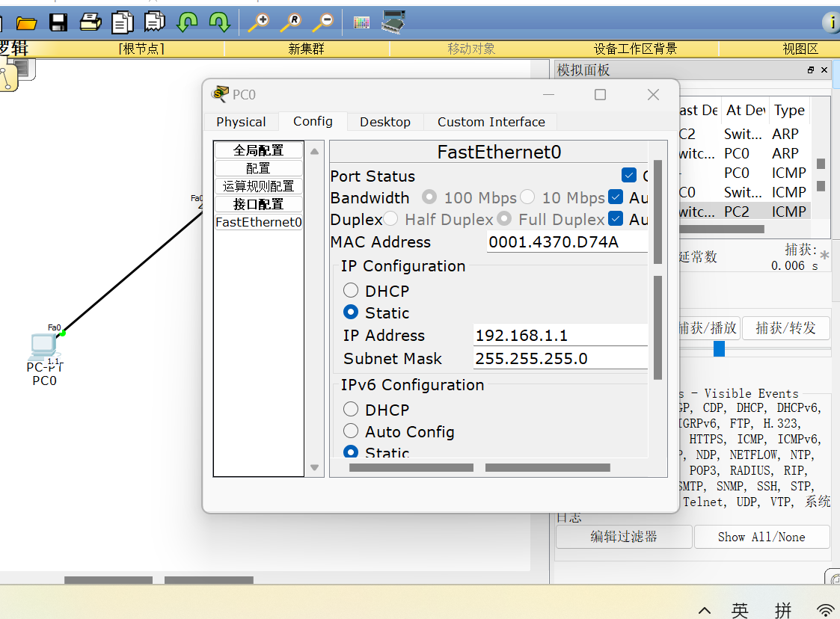840x619 pixels.
Task: Toggle the Bandwidth Auto checkbox
Action: coord(616,197)
